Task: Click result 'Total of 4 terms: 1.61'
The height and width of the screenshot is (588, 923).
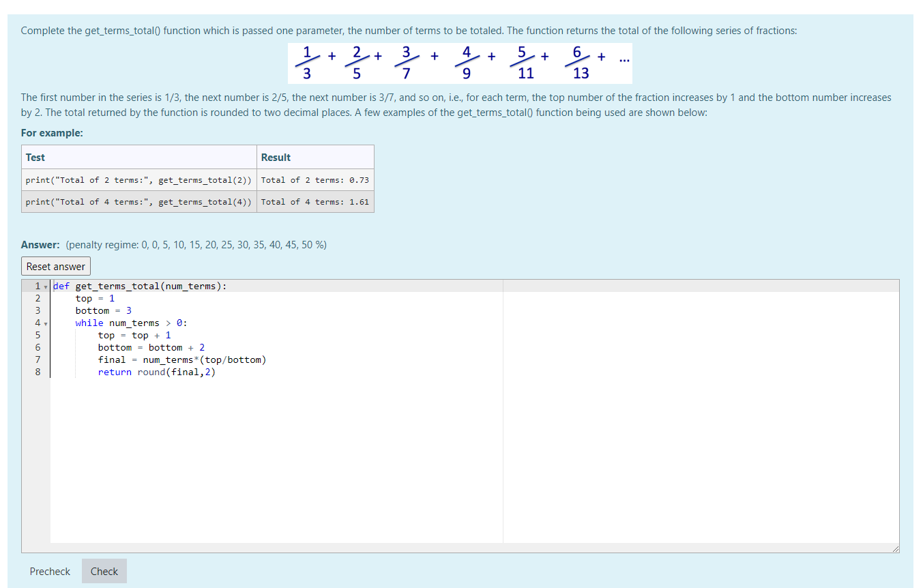Action: pyautogui.click(x=315, y=202)
